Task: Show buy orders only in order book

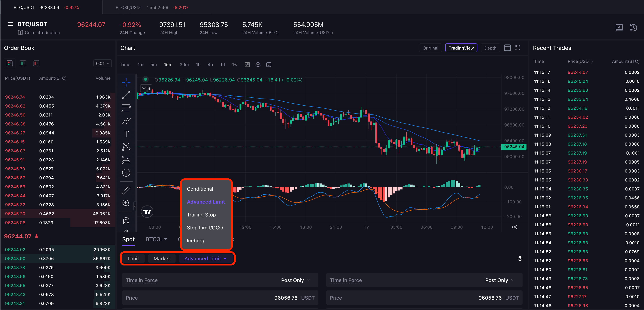Action: [x=23, y=63]
